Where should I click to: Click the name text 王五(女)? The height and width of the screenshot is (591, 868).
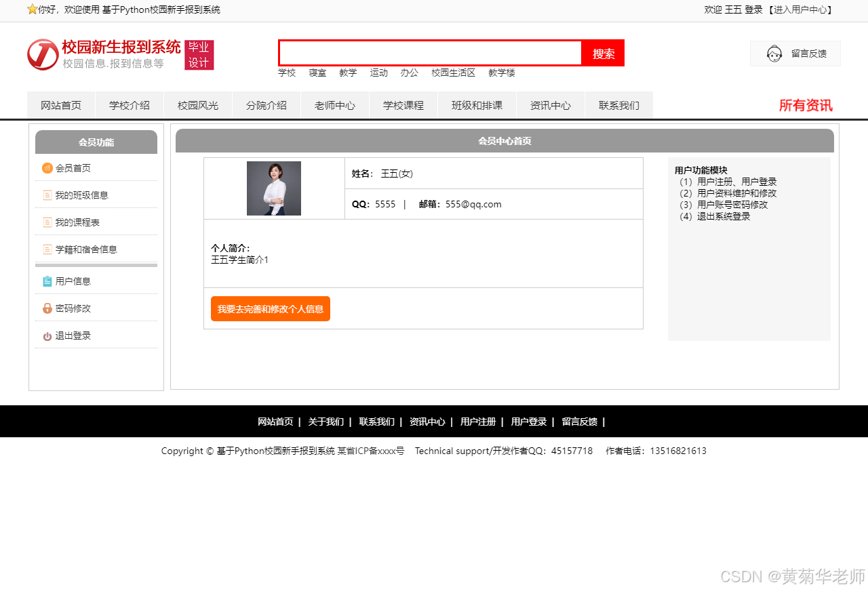point(397,174)
